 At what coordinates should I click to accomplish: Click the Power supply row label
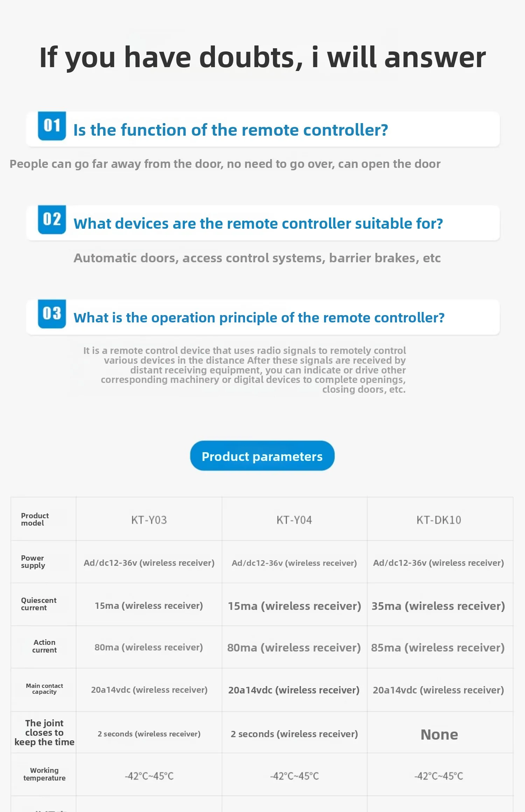pyautogui.click(x=33, y=562)
